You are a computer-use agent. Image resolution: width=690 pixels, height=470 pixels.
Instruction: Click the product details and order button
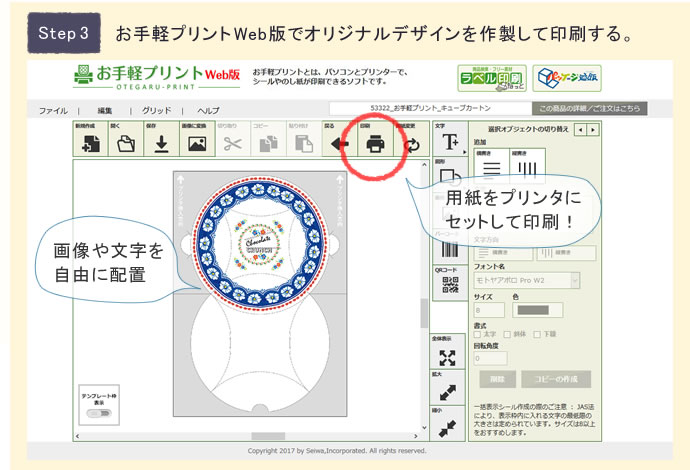tap(589, 108)
